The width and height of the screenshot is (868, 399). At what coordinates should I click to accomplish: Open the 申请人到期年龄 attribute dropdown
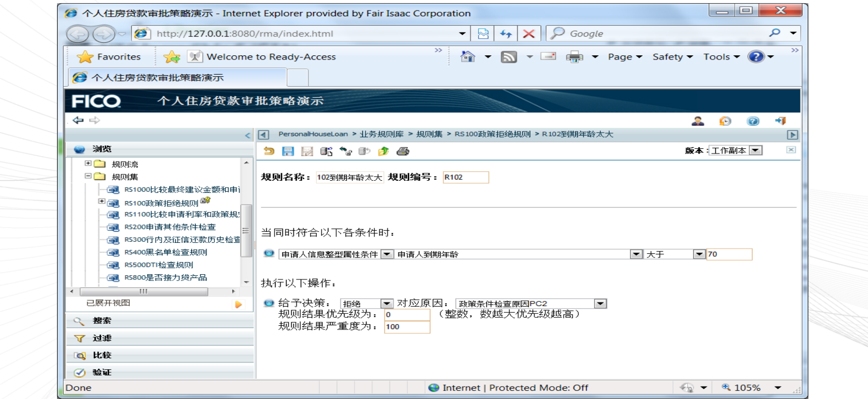pyautogui.click(x=636, y=254)
